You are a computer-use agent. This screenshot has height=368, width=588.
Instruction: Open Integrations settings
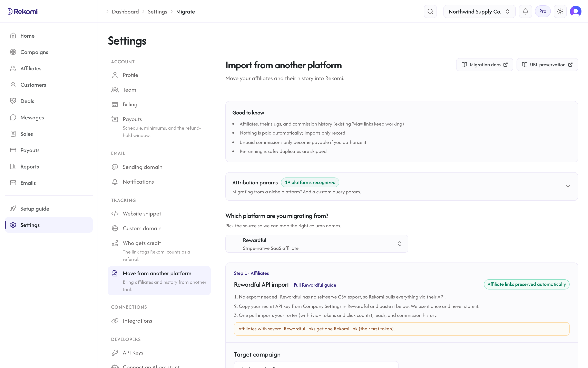click(x=159, y=321)
